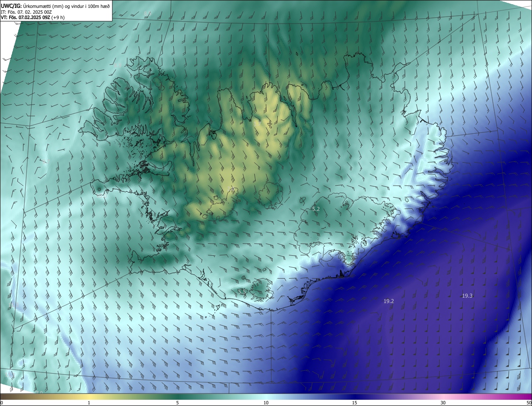Viewport: 532px width, 406px height.
Task: Click the colour scale tick labelled 30
Action: coord(443,403)
